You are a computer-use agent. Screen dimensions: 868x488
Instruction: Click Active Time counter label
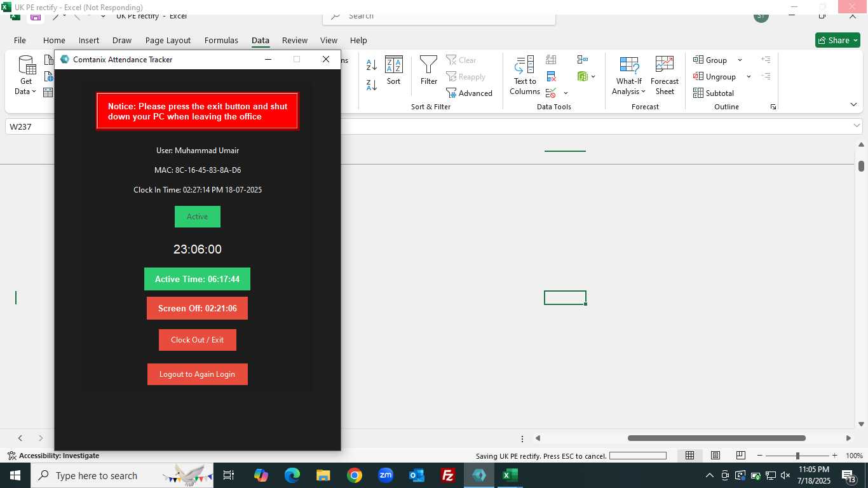coord(198,279)
